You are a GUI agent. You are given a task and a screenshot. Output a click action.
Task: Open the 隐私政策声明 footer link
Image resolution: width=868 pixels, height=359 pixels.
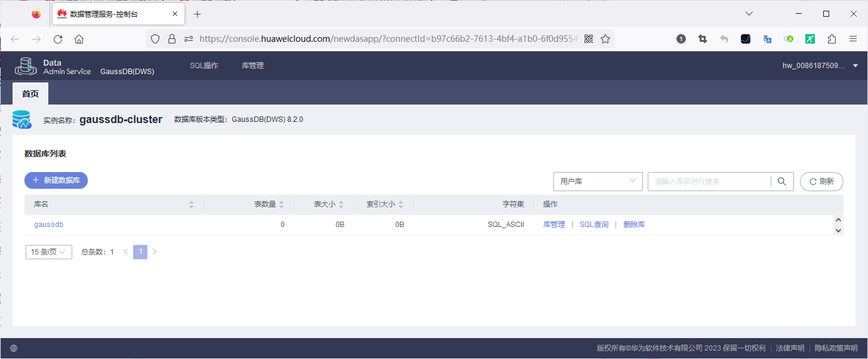pos(836,348)
